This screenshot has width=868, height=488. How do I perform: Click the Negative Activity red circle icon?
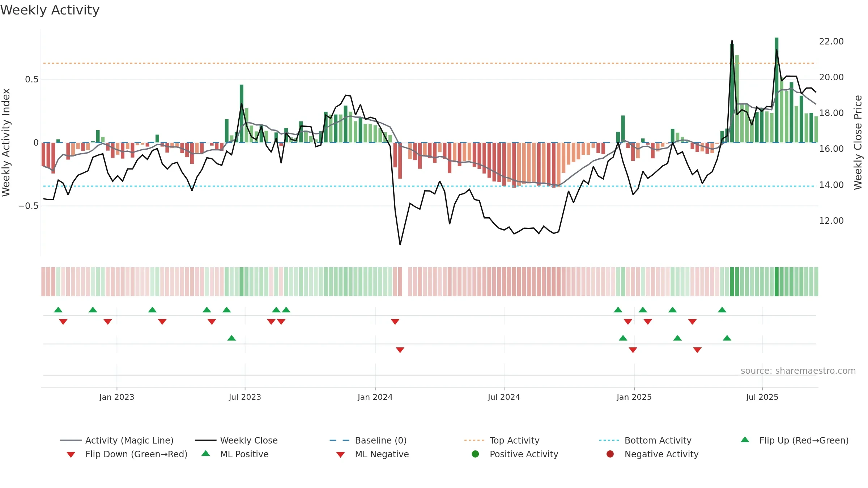click(610, 454)
